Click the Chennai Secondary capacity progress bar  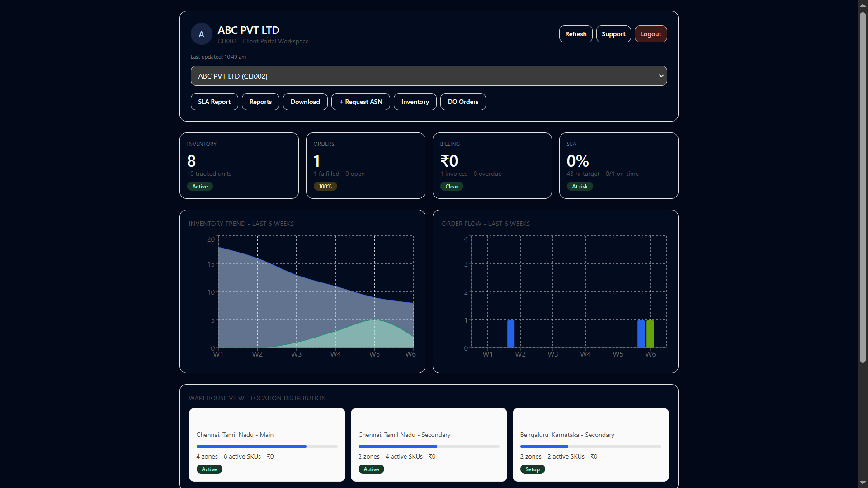tap(429, 446)
